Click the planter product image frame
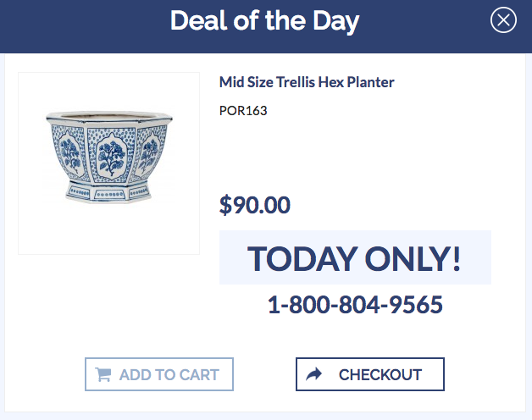Viewport: 532px width, 420px height. click(108, 163)
